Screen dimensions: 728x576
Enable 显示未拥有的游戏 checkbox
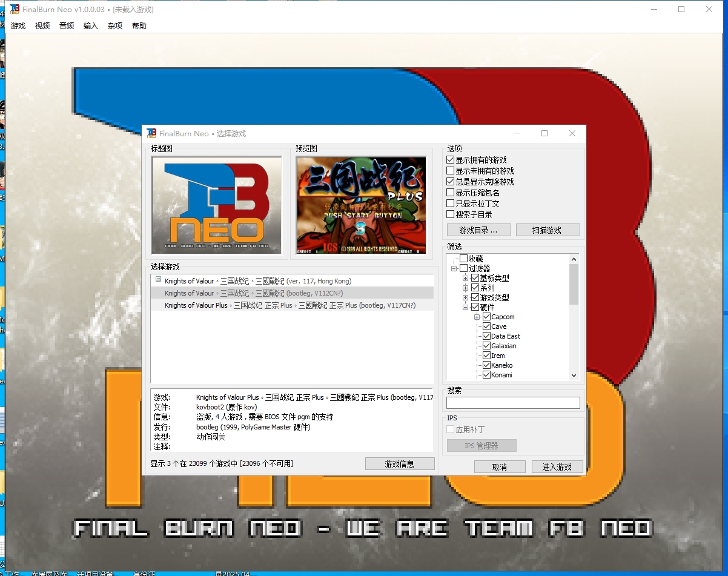tap(450, 171)
